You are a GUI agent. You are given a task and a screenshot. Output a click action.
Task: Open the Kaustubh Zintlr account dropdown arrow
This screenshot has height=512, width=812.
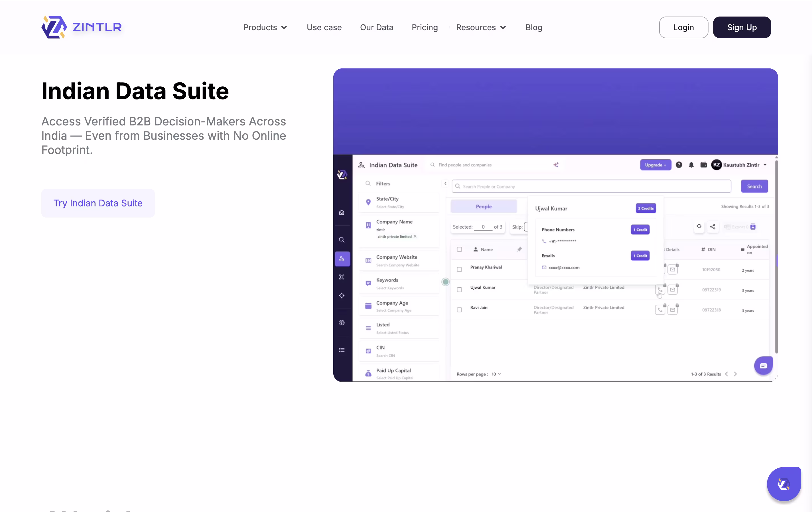765,165
